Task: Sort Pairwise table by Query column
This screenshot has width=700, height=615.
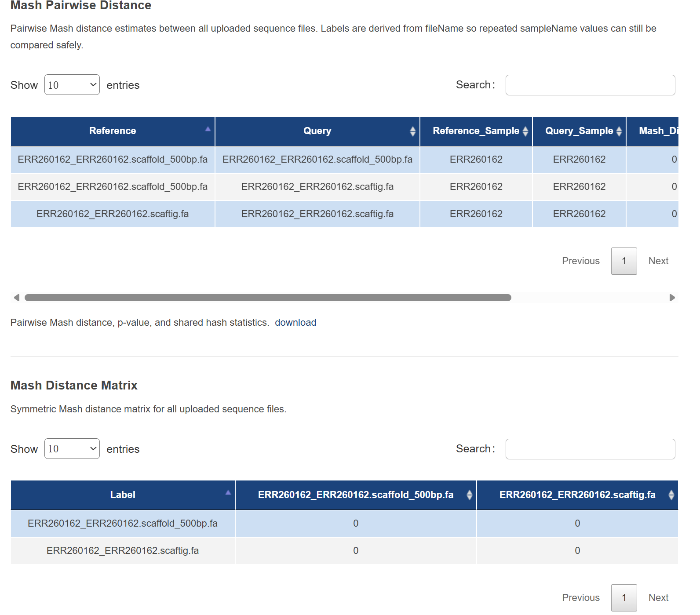Action: pyautogui.click(x=317, y=131)
